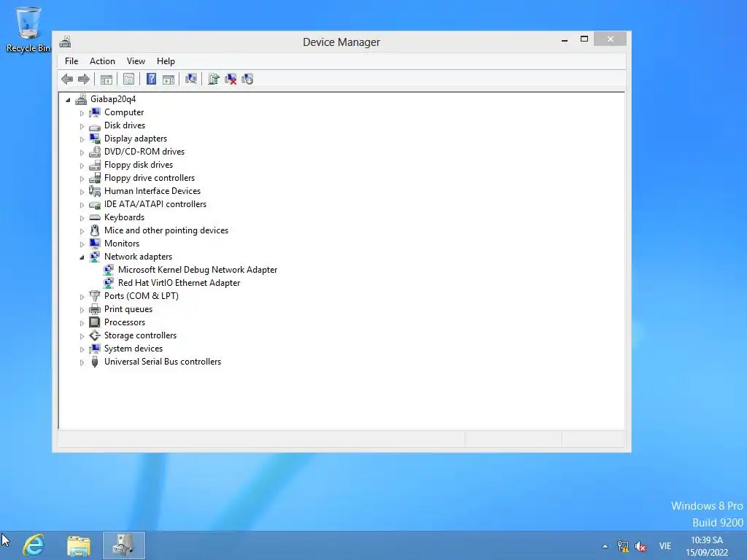Select Red Hat VirtIO Ethernet Adapter icon
Screen dimensions: 747x560
pos(109,283)
